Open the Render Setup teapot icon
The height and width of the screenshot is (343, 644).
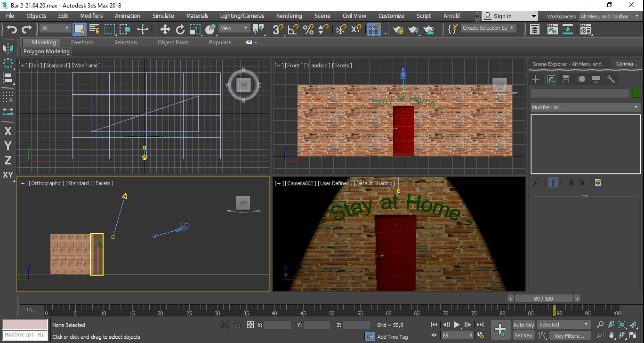(x=399, y=29)
